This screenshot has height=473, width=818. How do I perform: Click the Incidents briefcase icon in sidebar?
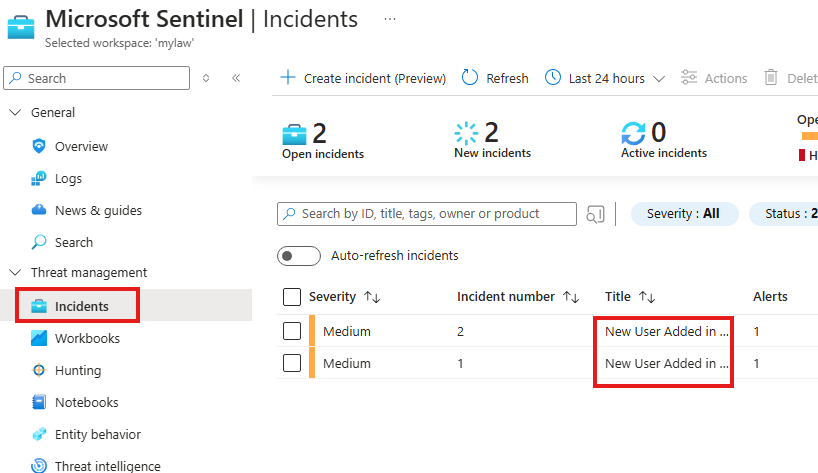(x=39, y=306)
